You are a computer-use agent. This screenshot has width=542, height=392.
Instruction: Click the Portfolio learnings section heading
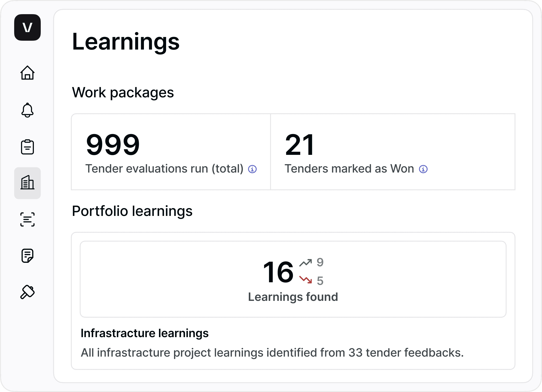(132, 211)
